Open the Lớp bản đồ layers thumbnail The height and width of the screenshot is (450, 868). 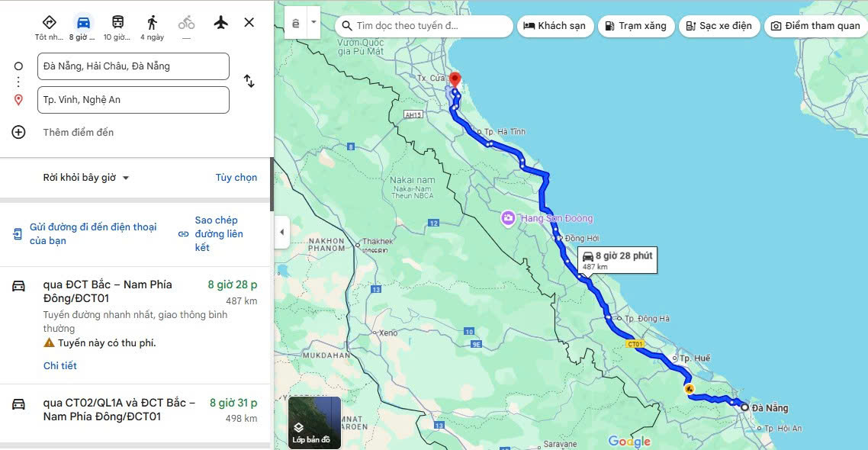314,423
